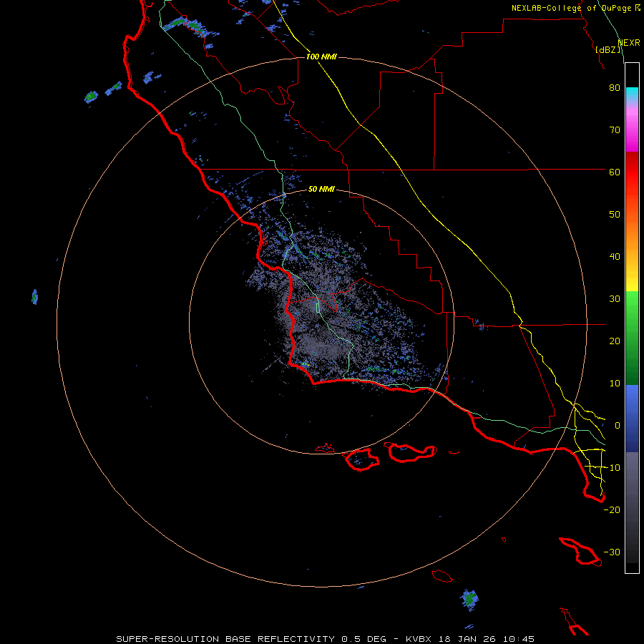Image resolution: width=644 pixels, height=644 pixels.
Task: Click the "NEXR" label above the color scale
Action: pos(629,43)
